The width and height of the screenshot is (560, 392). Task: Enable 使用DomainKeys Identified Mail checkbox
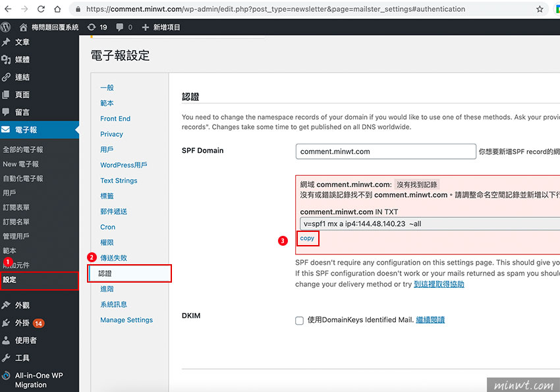pyautogui.click(x=299, y=321)
